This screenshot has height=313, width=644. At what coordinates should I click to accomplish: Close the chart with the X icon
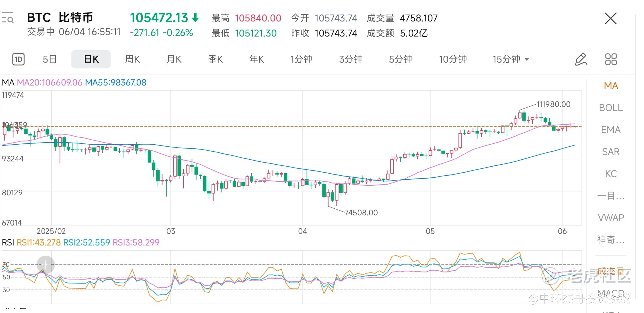point(611,19)
